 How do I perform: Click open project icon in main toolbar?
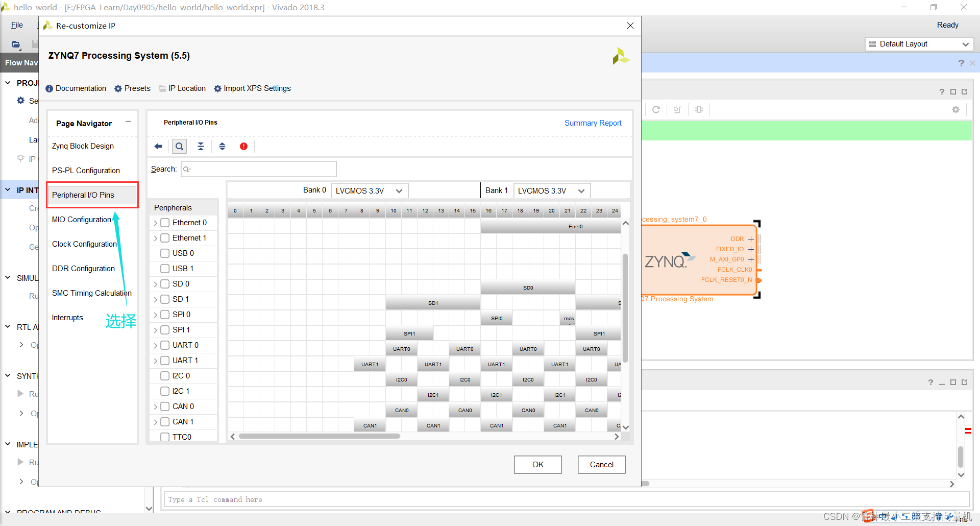[x=16, y=44]
